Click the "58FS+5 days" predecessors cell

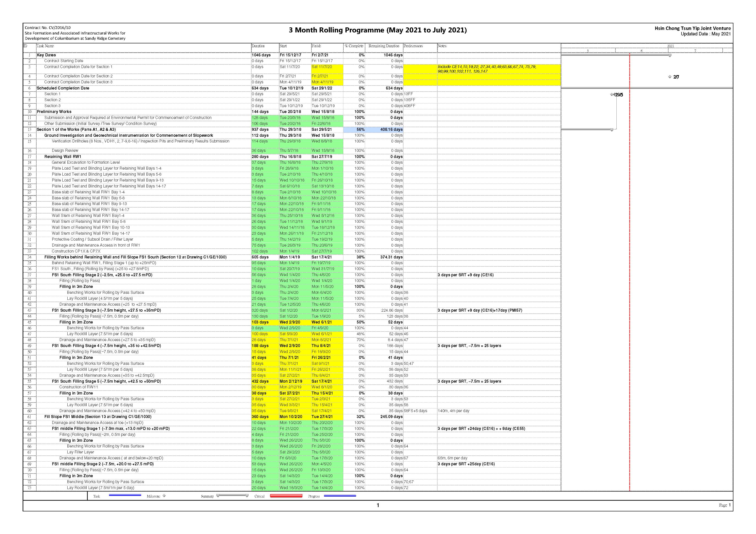coord(415,411)
